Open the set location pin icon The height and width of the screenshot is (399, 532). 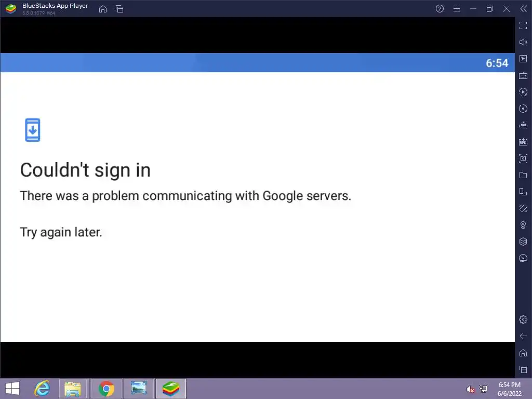point(523,225)
